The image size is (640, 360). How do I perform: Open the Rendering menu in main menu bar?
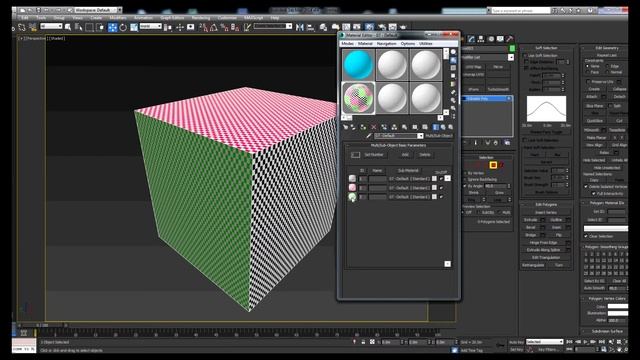pos(201,18)
